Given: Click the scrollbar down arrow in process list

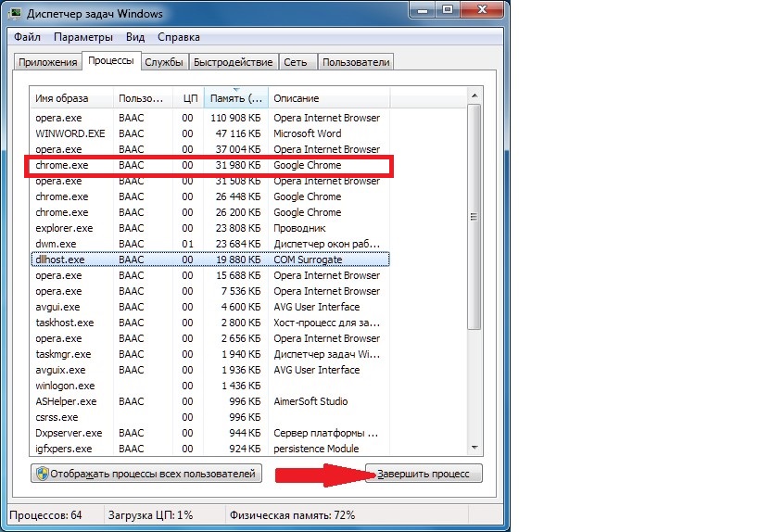Looking at the screenshot, I should point(474,448).
